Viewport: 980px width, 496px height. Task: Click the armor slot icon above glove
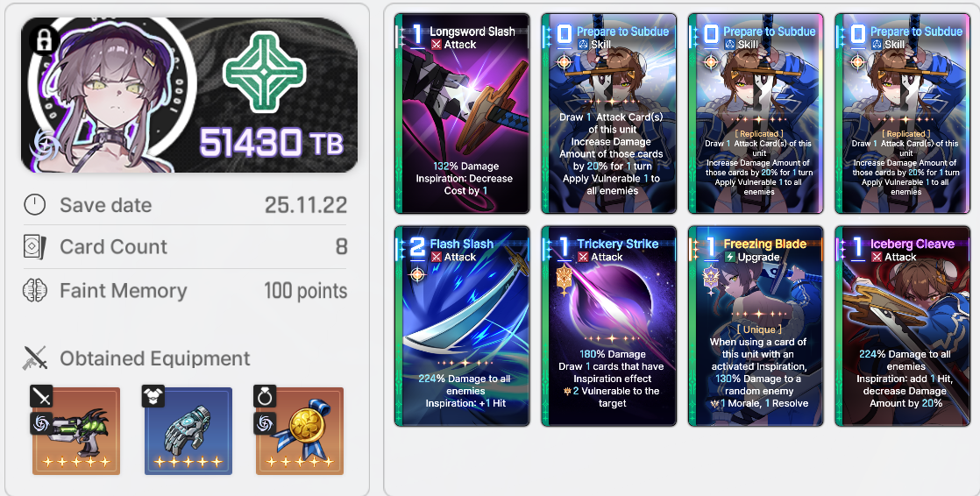point(153,396)
